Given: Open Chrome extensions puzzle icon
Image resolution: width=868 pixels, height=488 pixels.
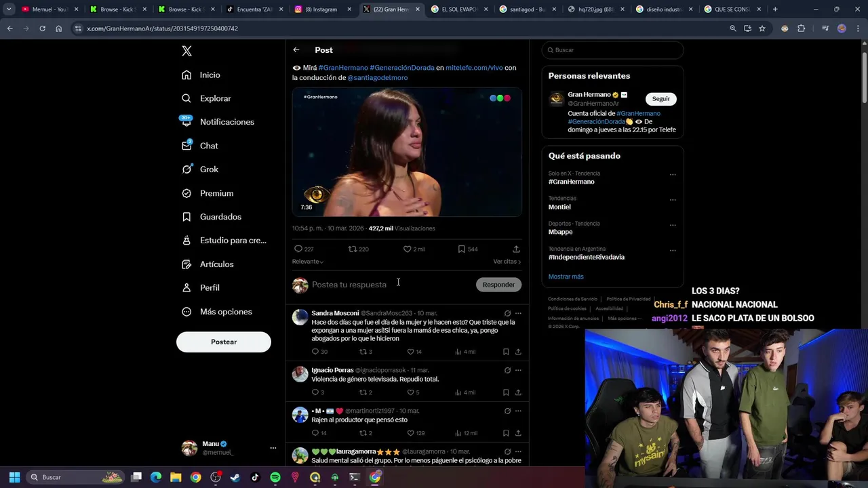Looking at the screenshot, I should (801, 28).
